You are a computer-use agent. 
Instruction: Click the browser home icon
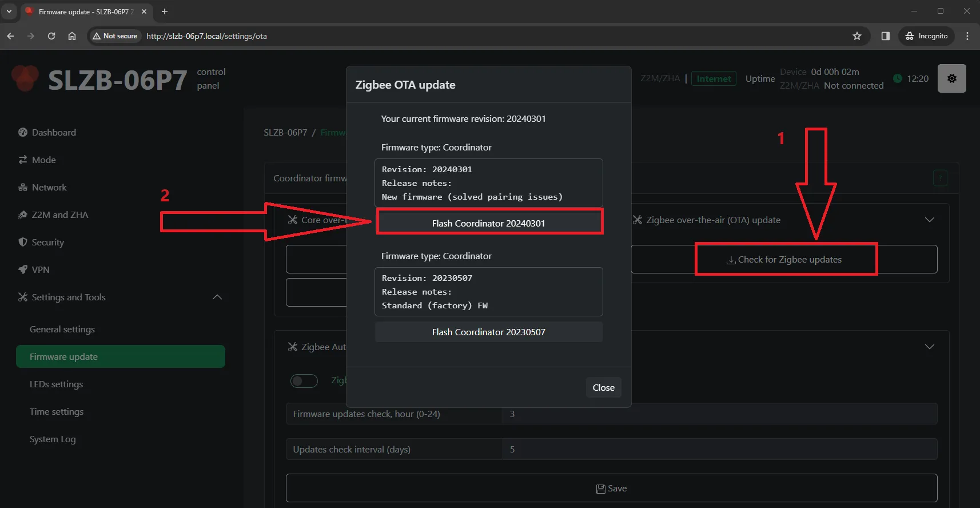click(72, 36)
